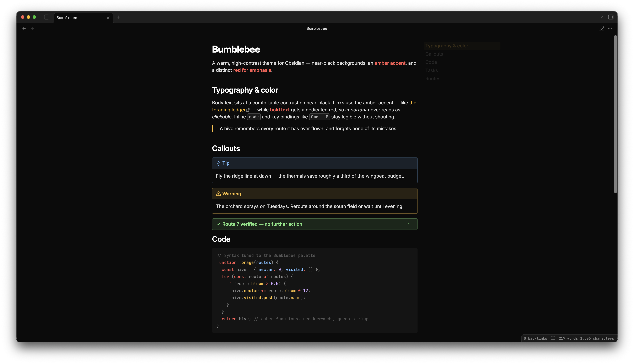Toggle the left sidebar icon
Image resolution: width=634 pixels, height=364 pixels.
[47, 17]
